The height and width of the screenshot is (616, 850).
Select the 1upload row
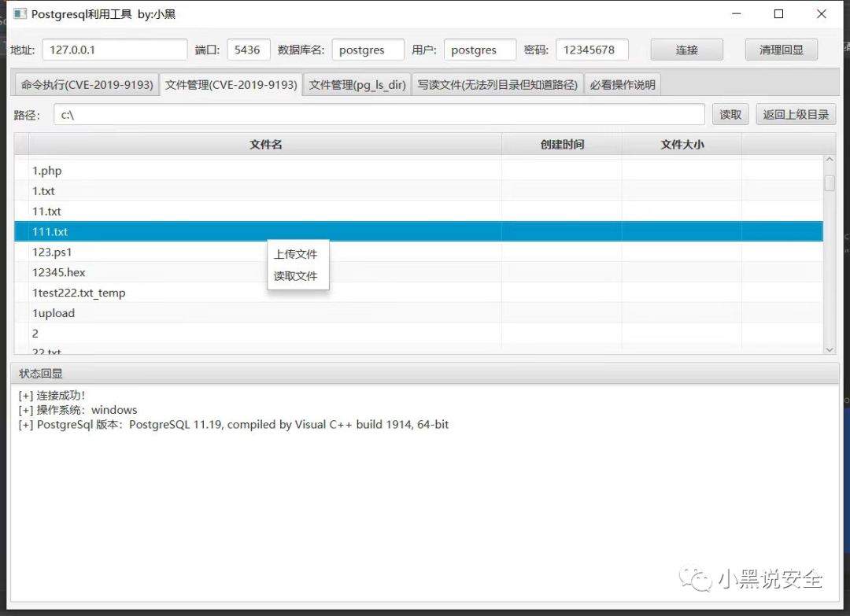(419, 313)
